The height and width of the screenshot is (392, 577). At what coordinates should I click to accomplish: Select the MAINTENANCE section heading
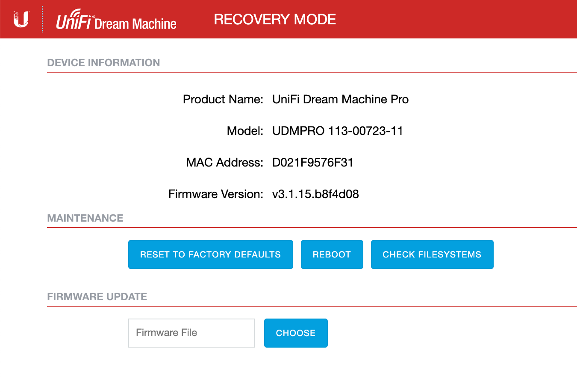[x=85, y=218]
